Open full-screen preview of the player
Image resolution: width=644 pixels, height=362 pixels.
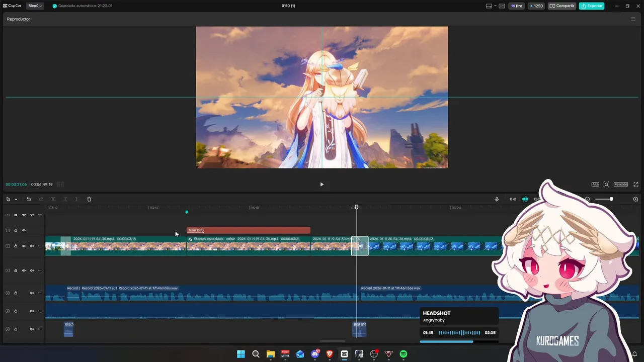coord(636,185)
